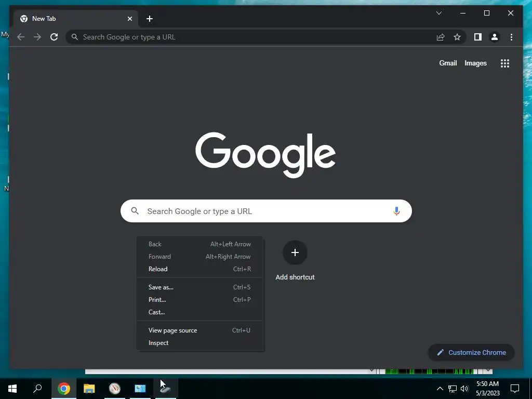Open Windows taskbar search
Image resolution: width=532 pixels, height=399 pixels.
[x=37, y=389]
